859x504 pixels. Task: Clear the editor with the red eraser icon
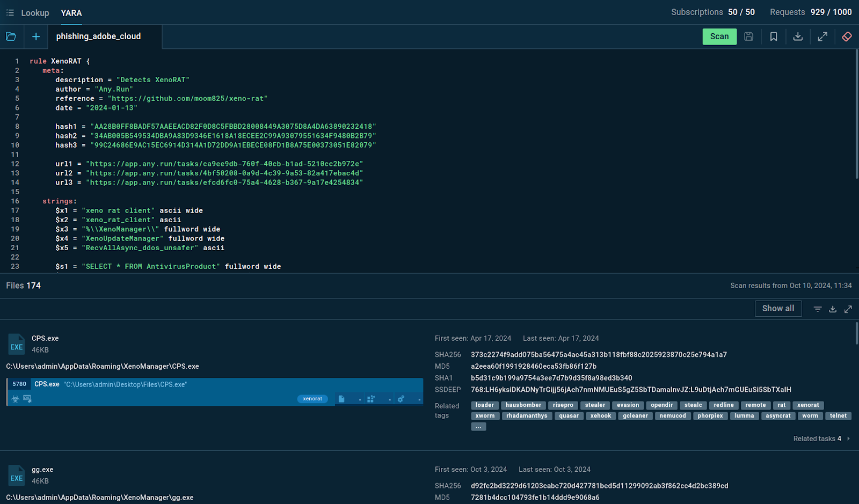[x=847, y=36]
